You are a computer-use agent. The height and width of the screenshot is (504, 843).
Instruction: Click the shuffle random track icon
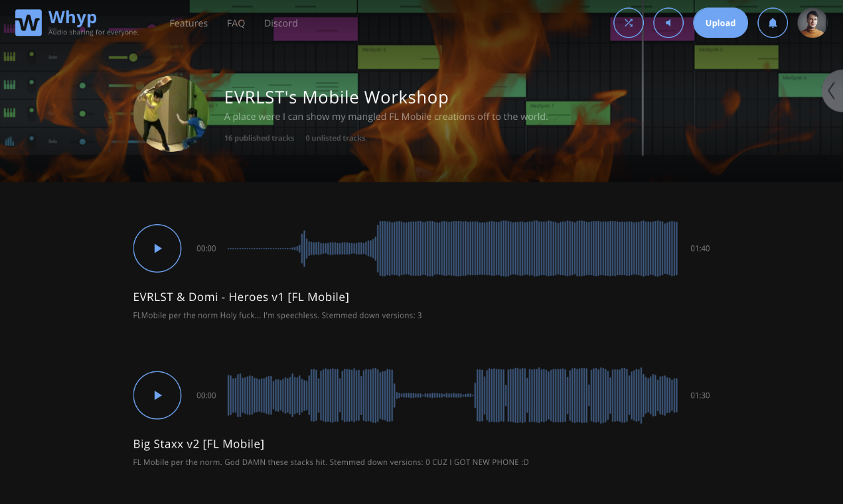(629, 23)
